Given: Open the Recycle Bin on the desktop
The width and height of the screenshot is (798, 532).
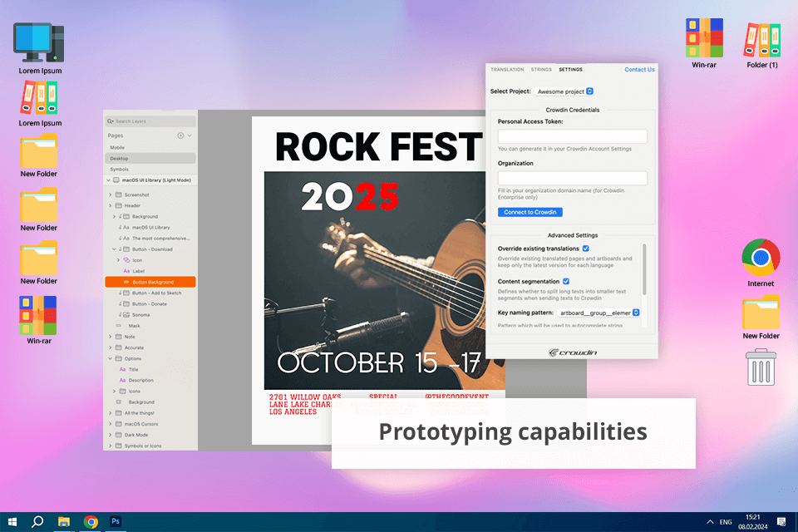Looking at the screenshot, I should 761,367.
